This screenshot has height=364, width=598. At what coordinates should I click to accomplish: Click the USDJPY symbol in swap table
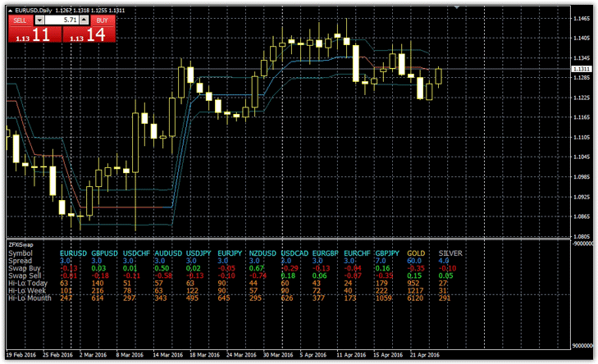tap(199, 253)
